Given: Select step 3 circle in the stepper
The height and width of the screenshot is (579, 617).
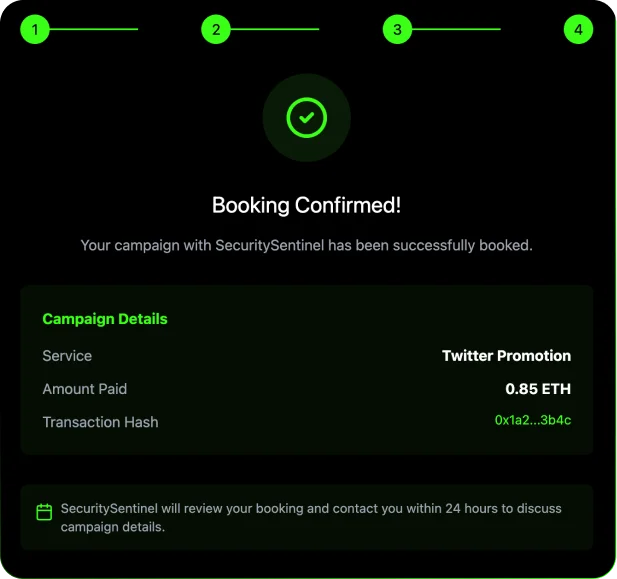Looking at the screenshot, I should [x=397, y=30].
